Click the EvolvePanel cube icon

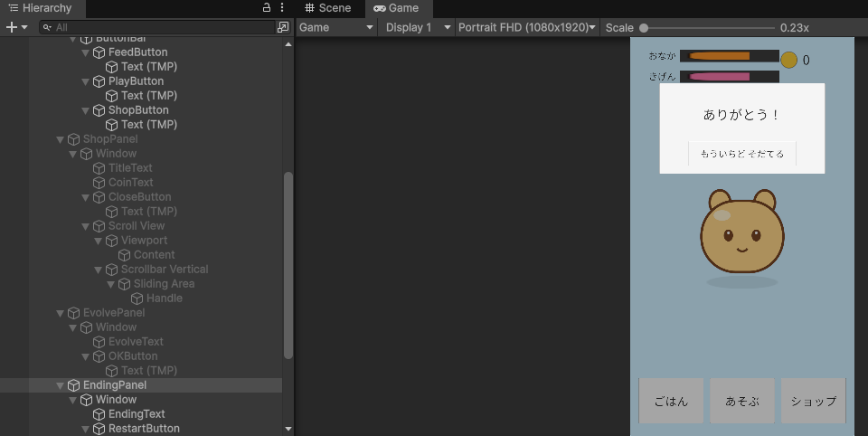(x=73, y=313)
